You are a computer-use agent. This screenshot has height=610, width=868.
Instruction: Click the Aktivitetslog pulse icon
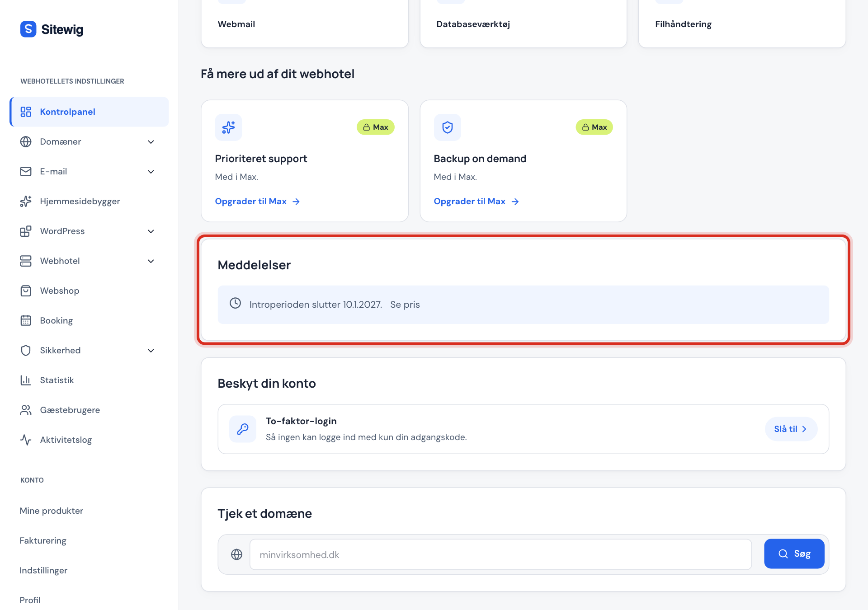26,440
